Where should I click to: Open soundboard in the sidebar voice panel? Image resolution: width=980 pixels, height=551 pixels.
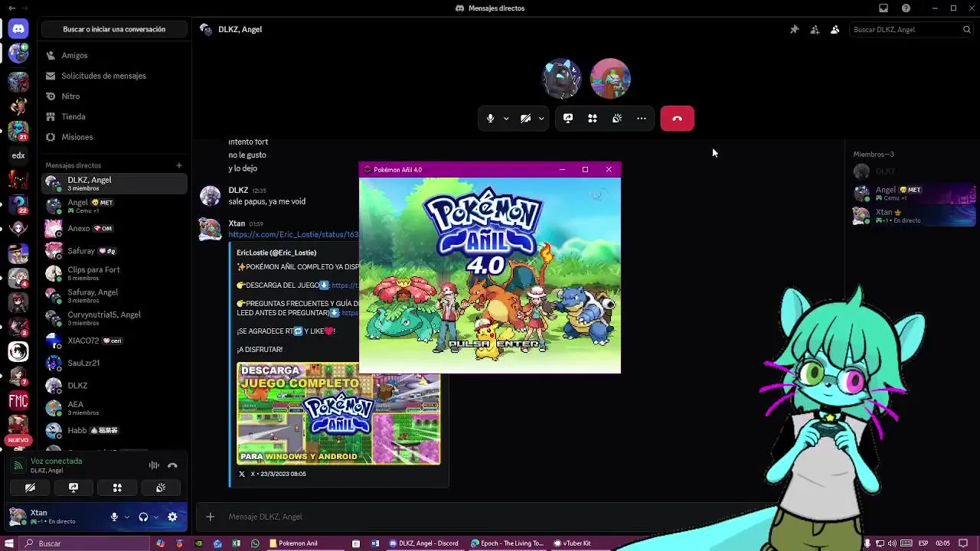click(x=161, y=487)
